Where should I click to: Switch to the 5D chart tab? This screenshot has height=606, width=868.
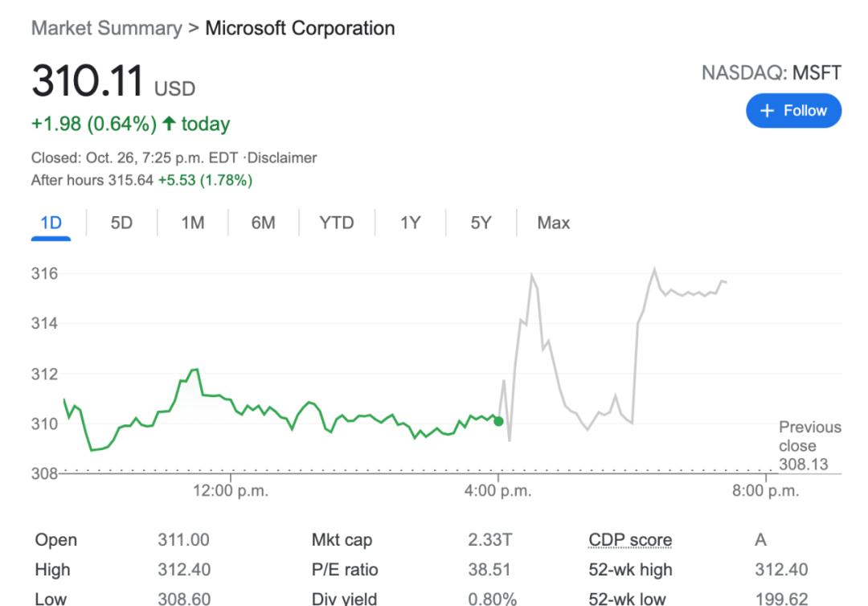point(121,223)
